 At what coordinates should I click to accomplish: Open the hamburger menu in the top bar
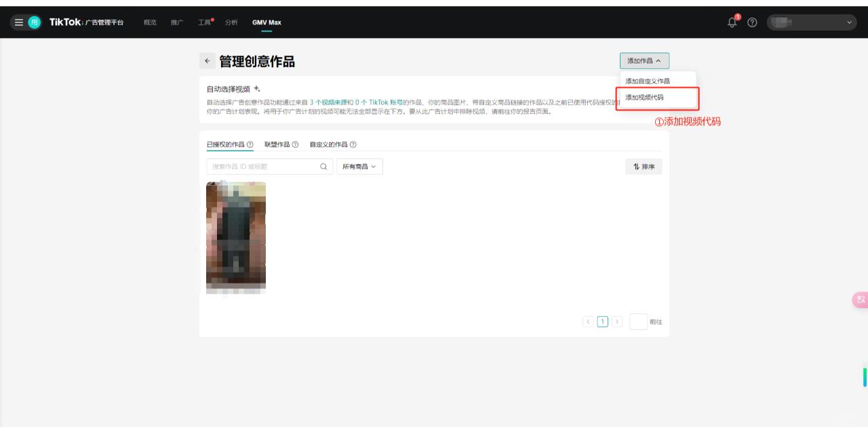tap(19, 22)
